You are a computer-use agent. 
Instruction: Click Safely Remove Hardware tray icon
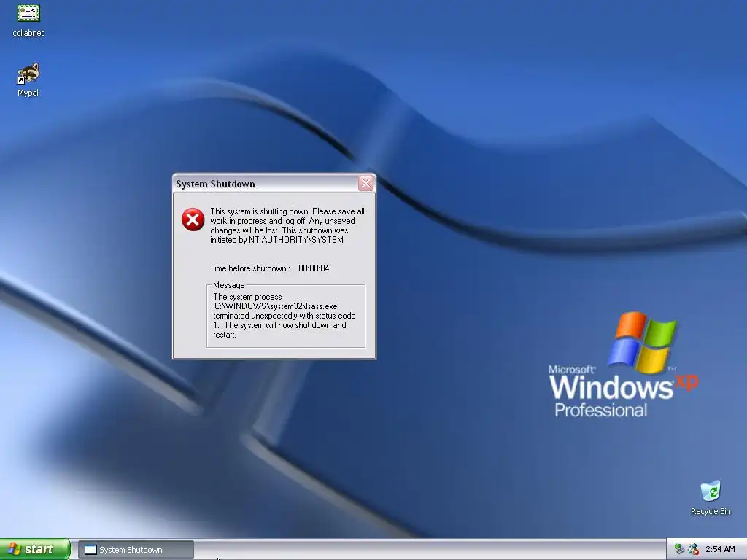679,549
